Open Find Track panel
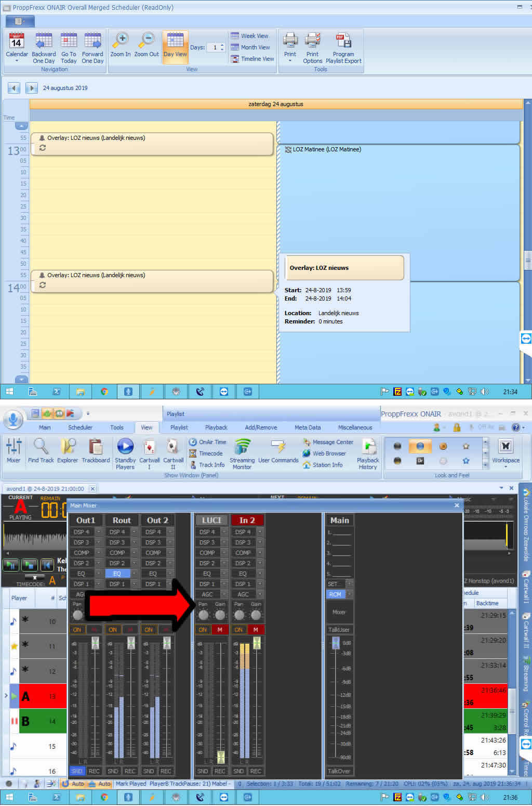The width and height of the screenshot is (532, 806). click(41, 451)
